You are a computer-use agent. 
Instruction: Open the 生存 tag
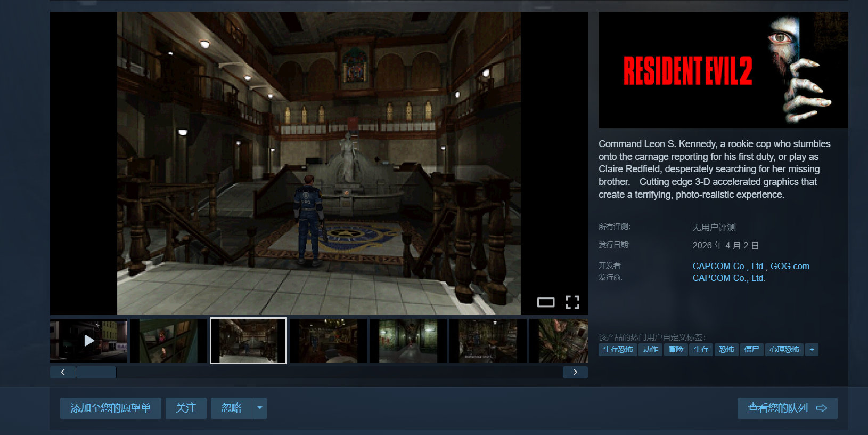701,350
